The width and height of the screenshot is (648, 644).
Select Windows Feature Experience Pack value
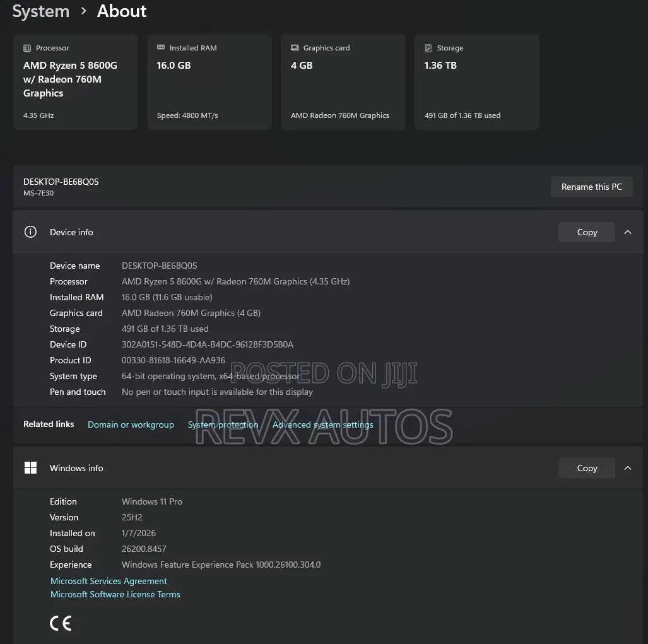[x=221, y=565]
